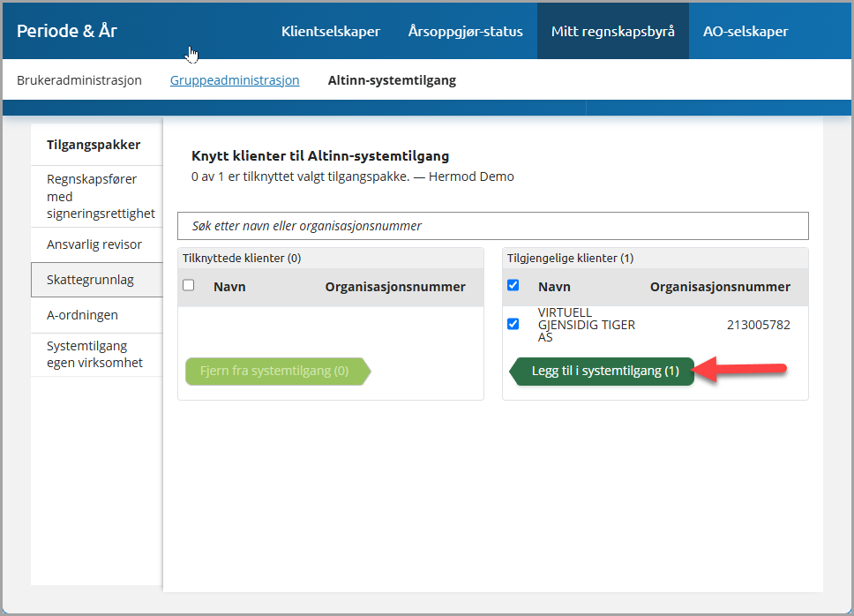
Task: Uncheck VIRTUELL GJENSIDIG TIGER AS checkbox
Action: point(513,325)
